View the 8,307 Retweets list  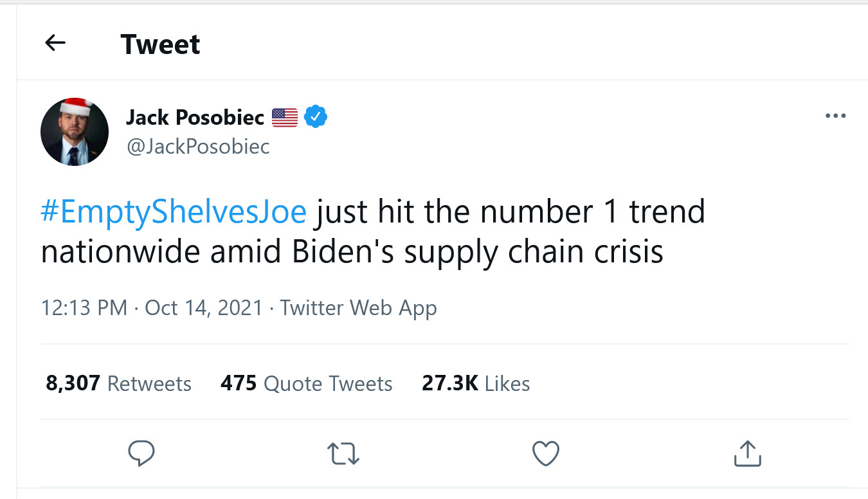point(119,383)
